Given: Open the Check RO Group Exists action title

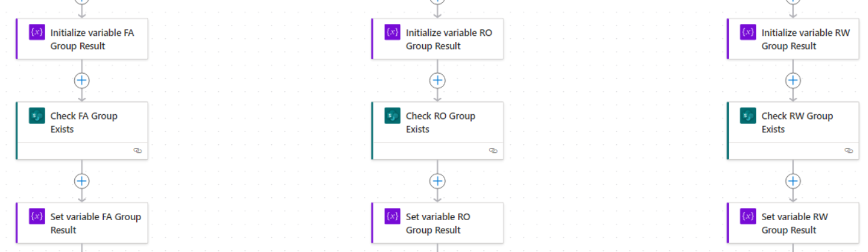Looking at the screenshot, I should click(x=440, y=122).
